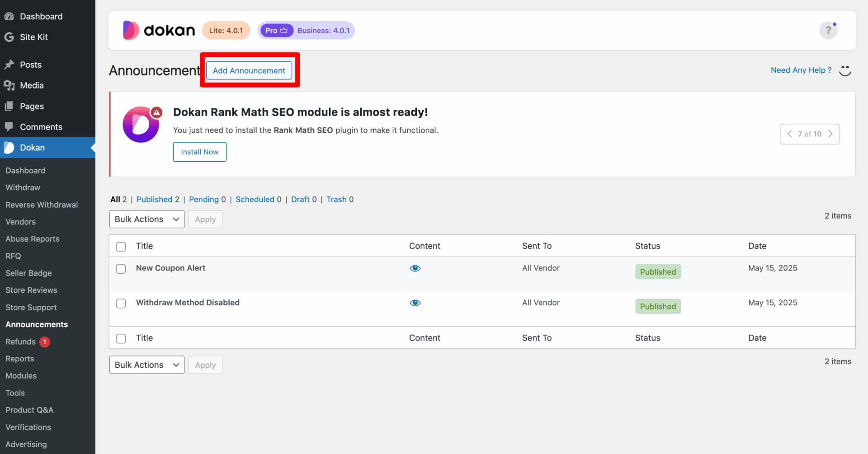This screenshot has height=454, width=868.
Task: Open Vendors menu item
Action: point(20,222)
